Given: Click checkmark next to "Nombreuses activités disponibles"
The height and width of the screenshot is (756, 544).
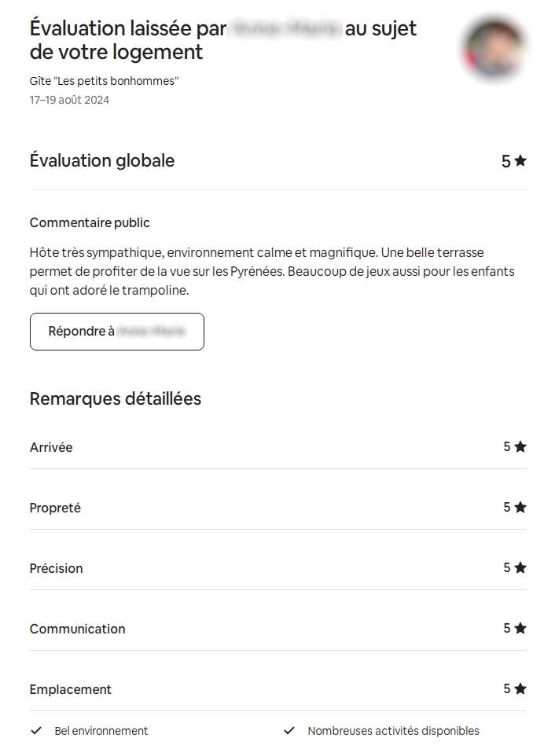Looking at the screenshot, I should pos(289,731).
